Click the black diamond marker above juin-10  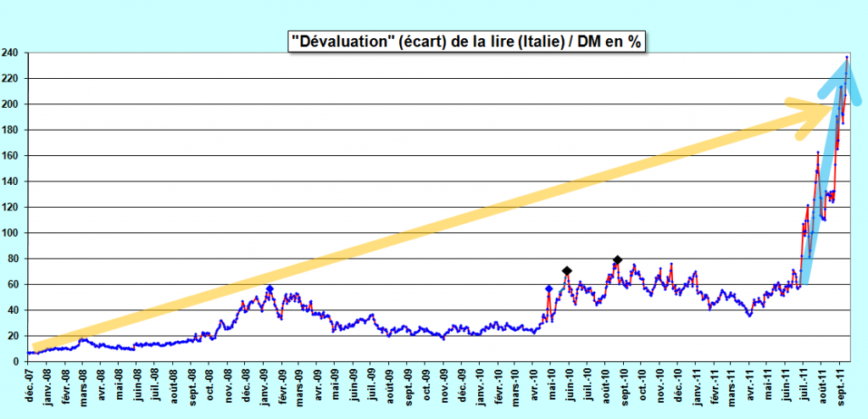point(567,271)
